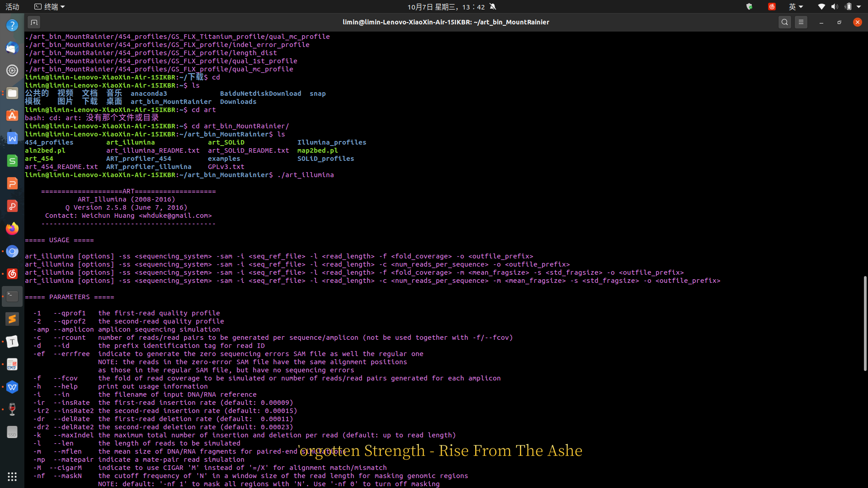Click the search icon in the terminal titlebar
The width and height of the screenshot is (868, 488).
point(785,22)
